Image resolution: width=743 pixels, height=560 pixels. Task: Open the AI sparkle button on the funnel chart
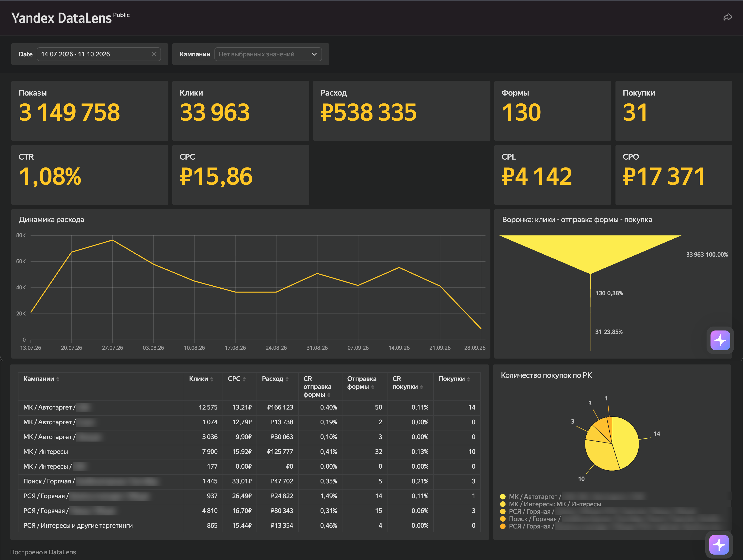pyautogui.click(x=720, y=340)
